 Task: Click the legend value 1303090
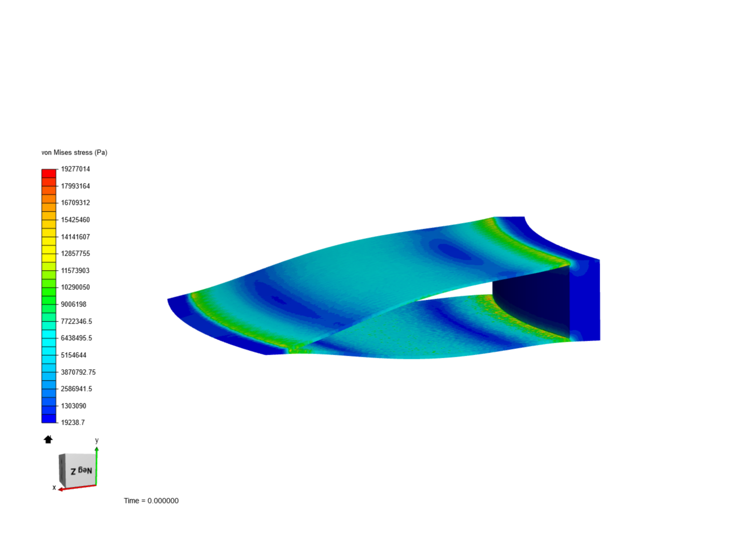(x=74, y=406)
